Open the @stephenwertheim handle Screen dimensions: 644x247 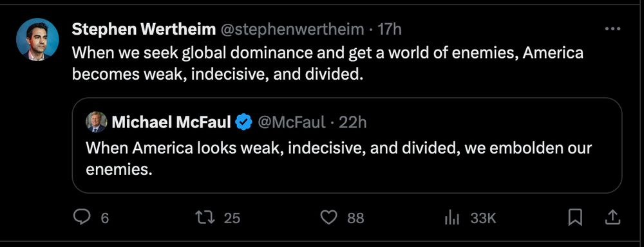(x=292, y=30)
